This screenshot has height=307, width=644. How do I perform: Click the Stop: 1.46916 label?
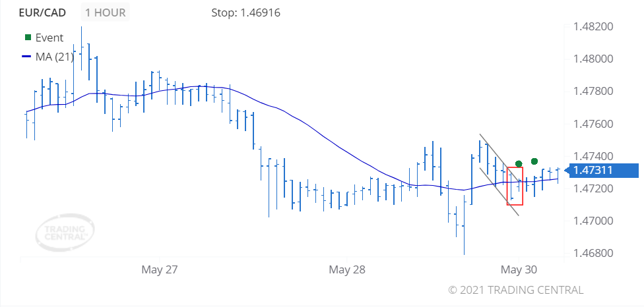pyautogui.click(x=245, y=13)
